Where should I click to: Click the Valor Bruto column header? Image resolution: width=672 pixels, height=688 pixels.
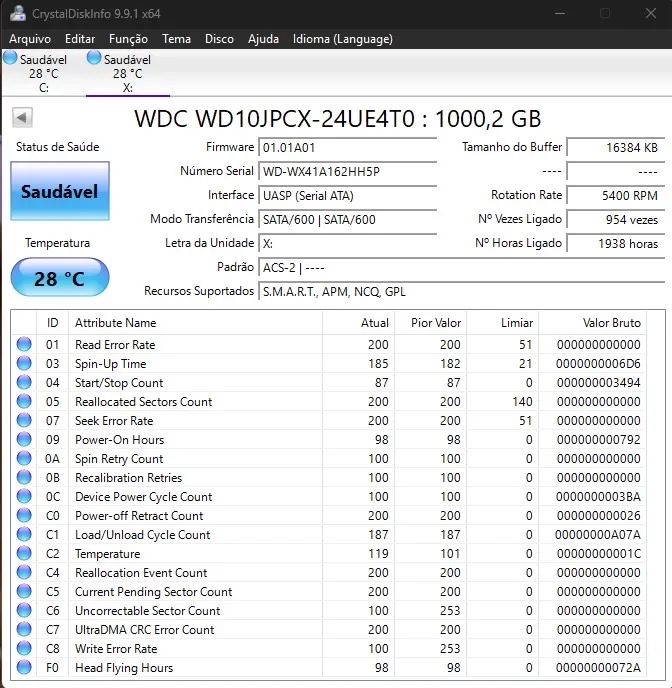592,322
